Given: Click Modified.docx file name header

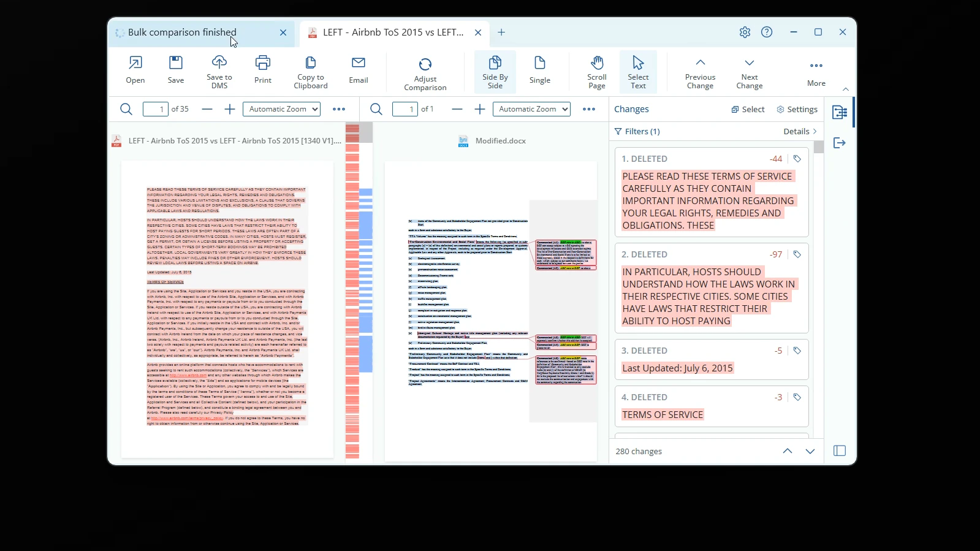Looking at the screenshot, I should (x=500, y=141).
